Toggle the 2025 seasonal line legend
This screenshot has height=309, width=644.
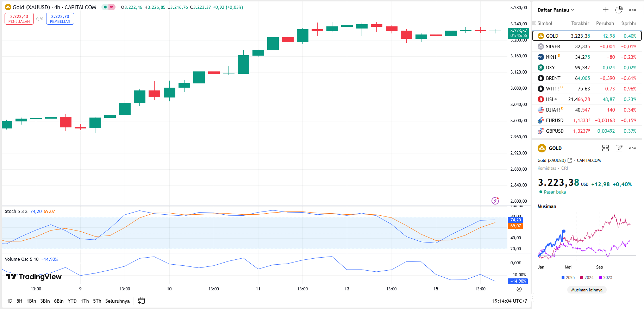click(568, 278)
